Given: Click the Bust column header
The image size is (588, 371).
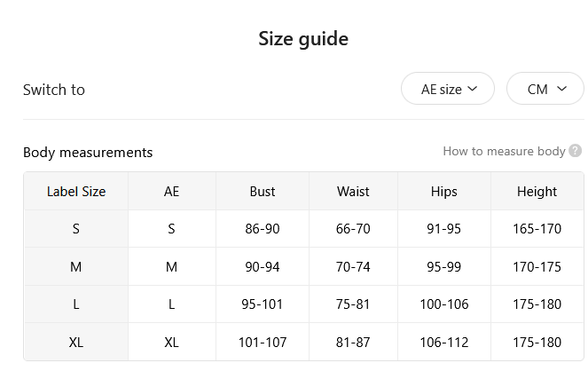Looking at the screenshot, I should (x=263, y=192).
